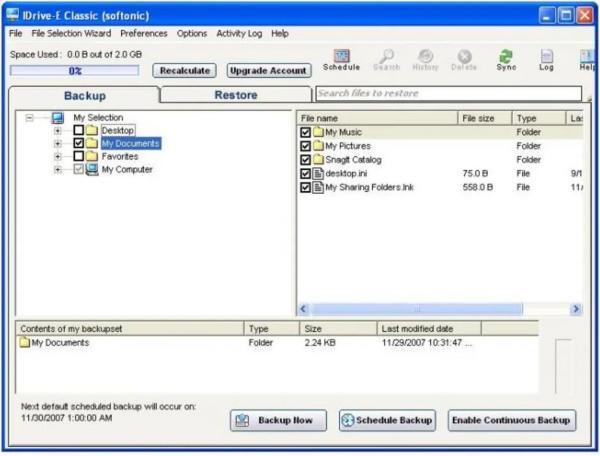
Task: Sort by the File size column header
Action: [485, 118]
